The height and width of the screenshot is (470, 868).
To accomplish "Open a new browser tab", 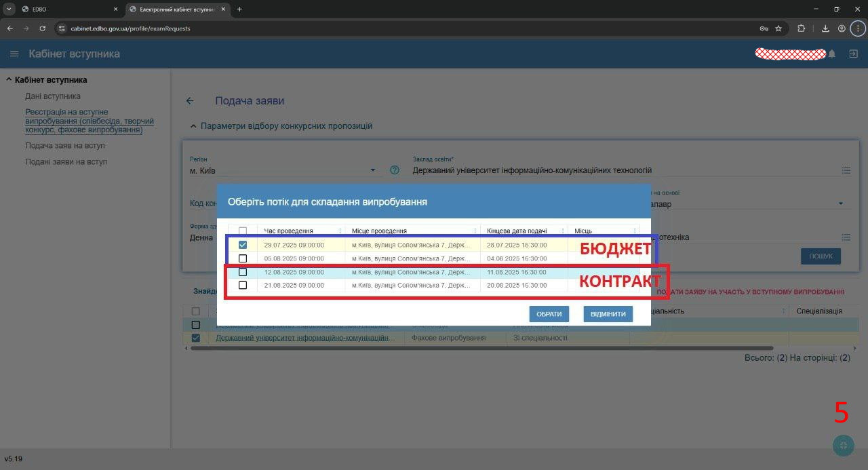I will tap(239, 9).
